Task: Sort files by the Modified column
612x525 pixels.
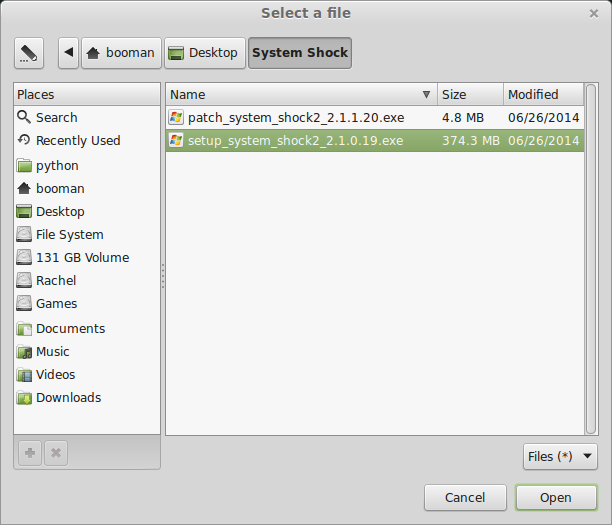Action: pyautogui.click(x=544, y=94)
